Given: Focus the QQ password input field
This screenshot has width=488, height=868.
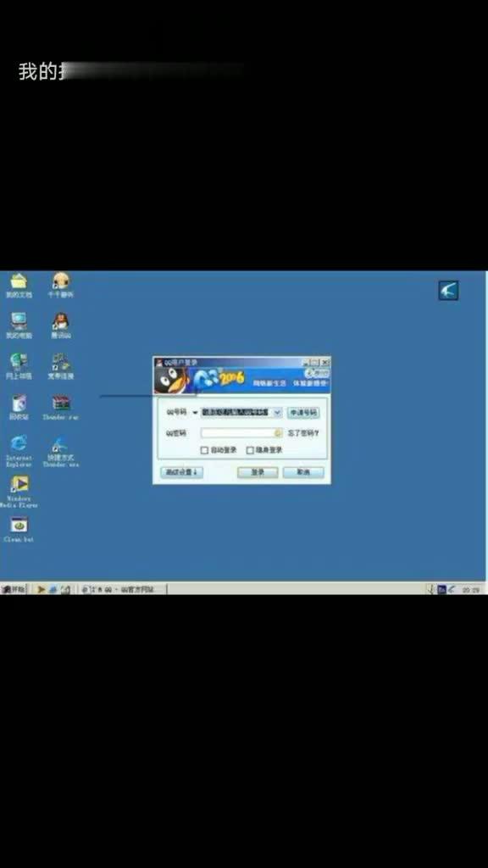Looking at the screenshot, I should coord(241,433).
